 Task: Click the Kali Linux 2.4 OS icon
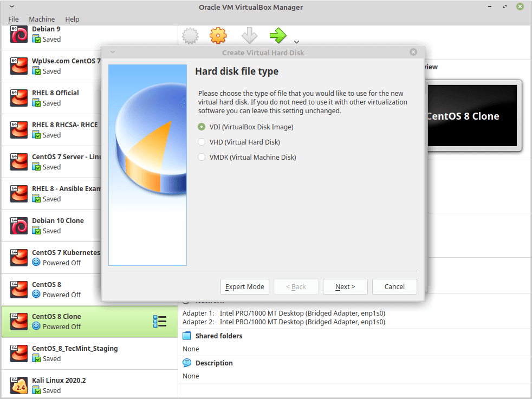click(x=18, y=385)
